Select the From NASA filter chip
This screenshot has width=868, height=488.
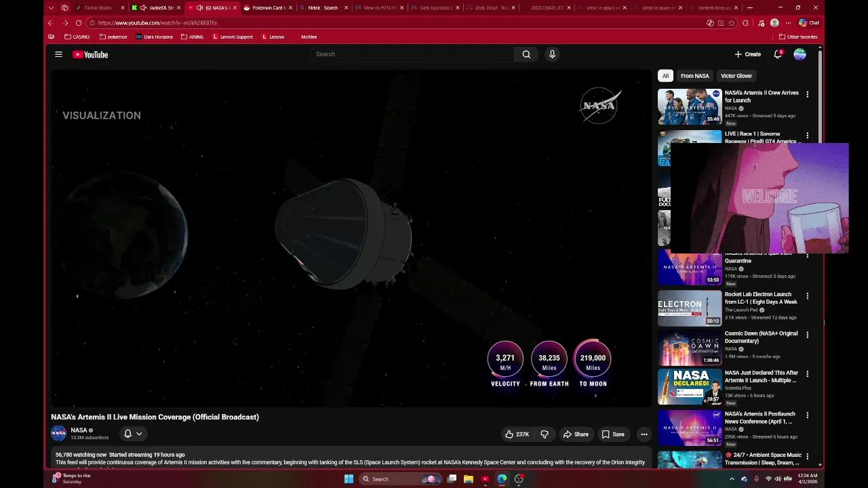[x=694, y=76]
